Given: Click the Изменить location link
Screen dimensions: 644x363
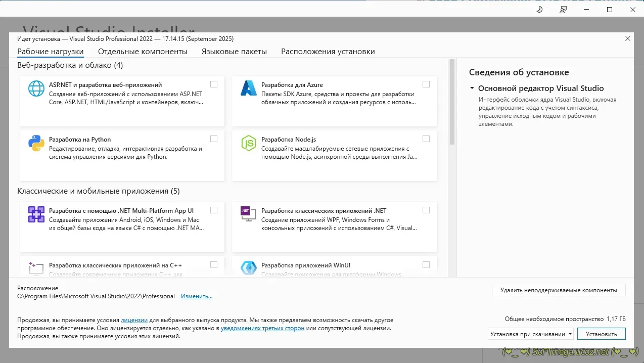Looking at the screenshot, I should point(197,296).
